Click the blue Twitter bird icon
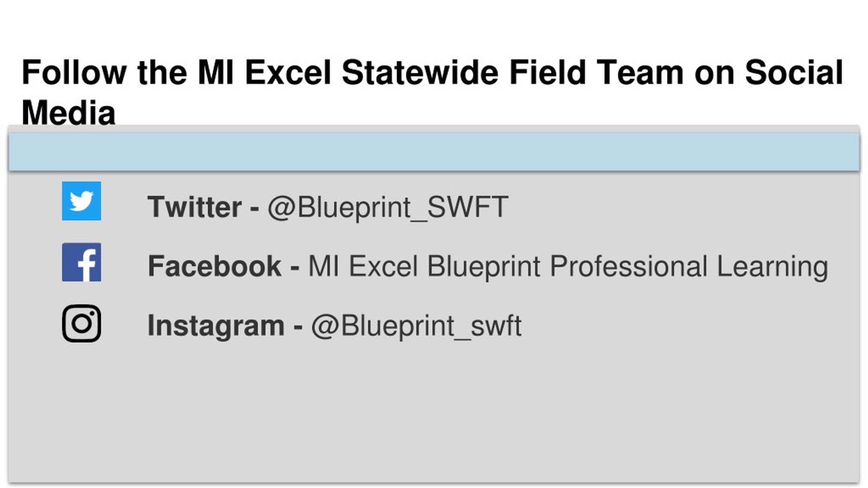868x488 pixels. tap(81, 201)
